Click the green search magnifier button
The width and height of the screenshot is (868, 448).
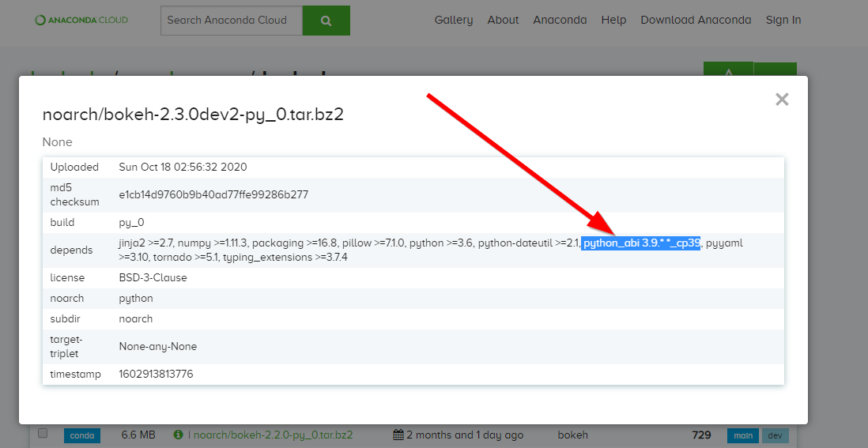pos(326,21)
